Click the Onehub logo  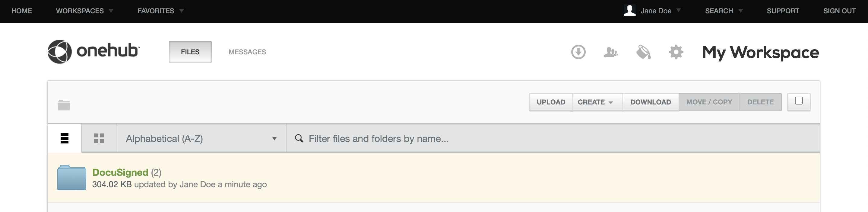tap(93, 52)
